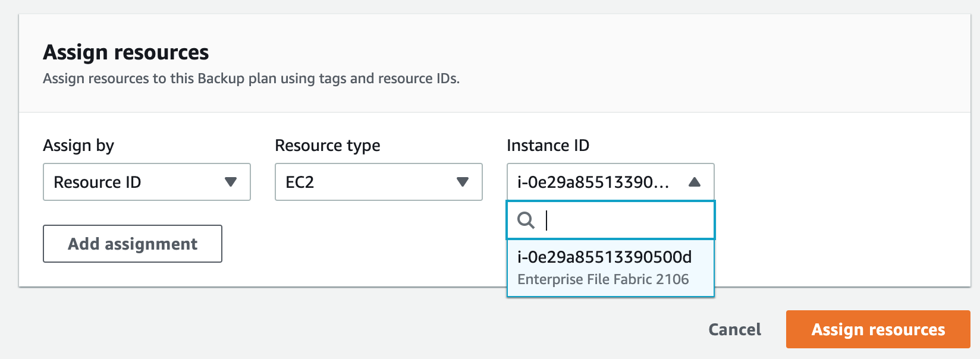The height and width of the screenshot is (359, 980).
Task: Click the truncated Instance ID selected value
Action: tap(593, 182)
